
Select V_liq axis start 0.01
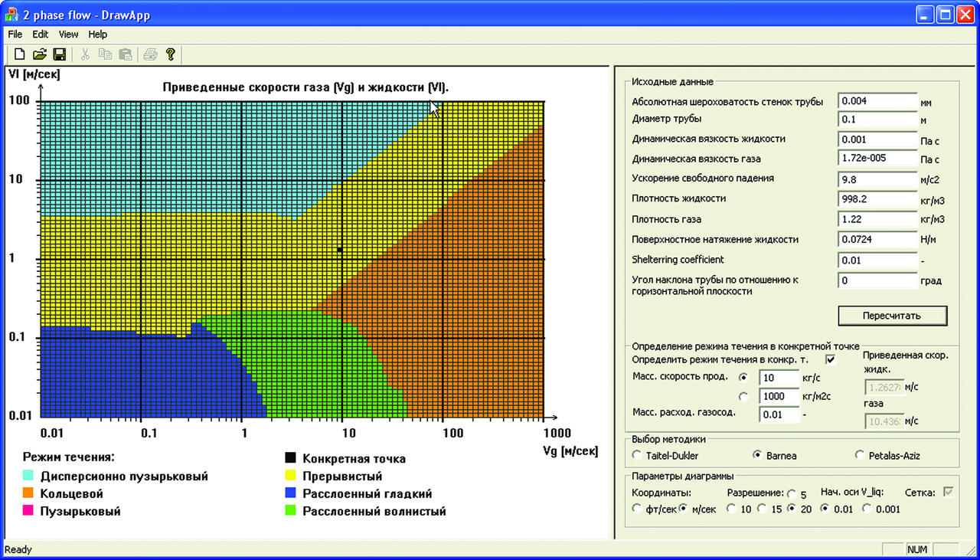point(825,509)
